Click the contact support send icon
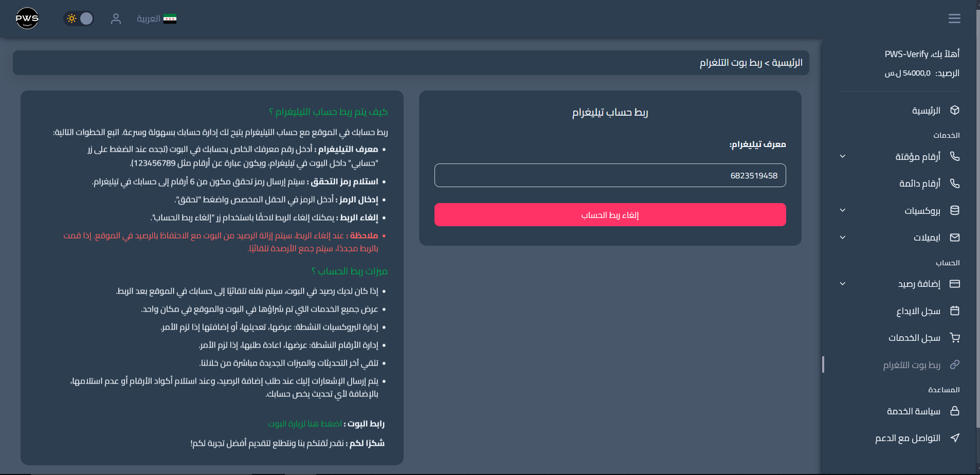This screenshot has height=475, width=980. pyautogui.click(x=955, y=437)
